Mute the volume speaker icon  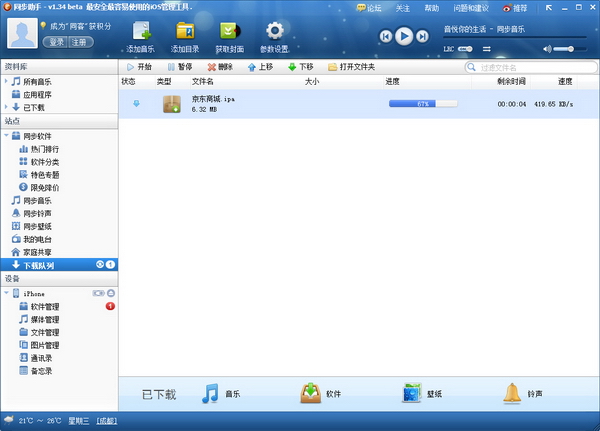pyautogui.click(x=548, y=49)
